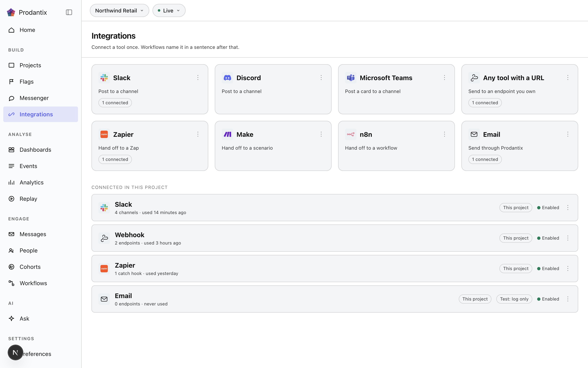Screen dimensions: 588x368
Task: Click Zapier card's 1 connected badge
Action: 115,159
